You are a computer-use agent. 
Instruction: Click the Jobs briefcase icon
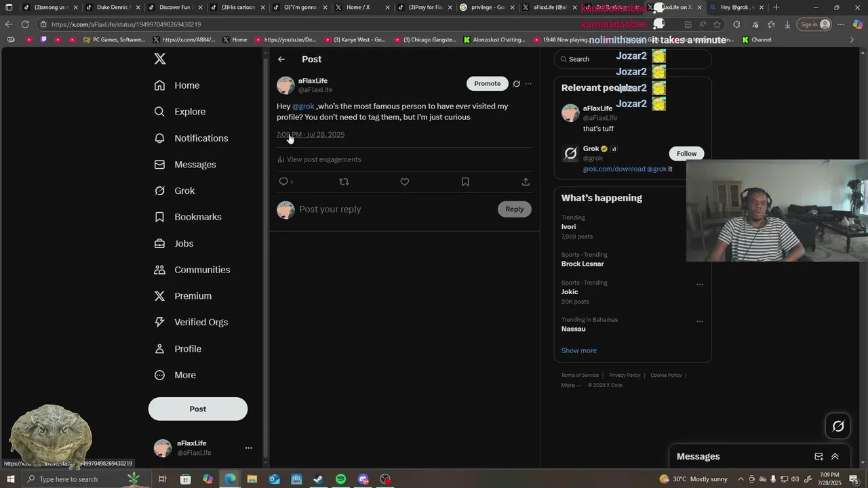click(x=159, y=243)
